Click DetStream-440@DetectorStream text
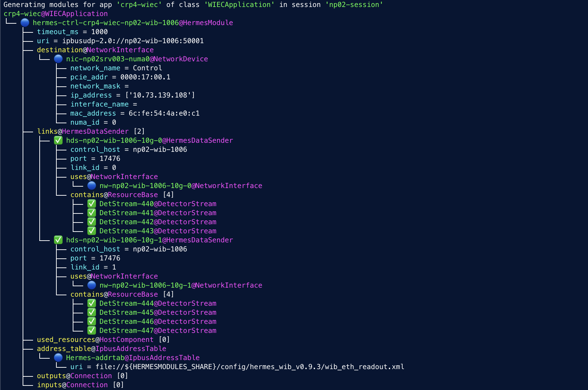This screenshot has height=390, width=588. [x=158, y=204]
